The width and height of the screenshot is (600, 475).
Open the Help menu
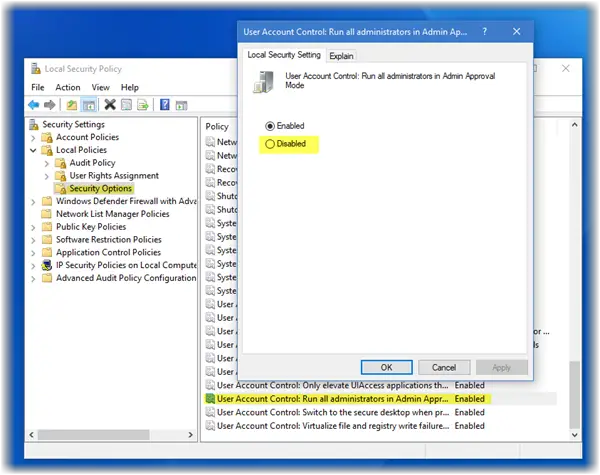pos(130,87)
